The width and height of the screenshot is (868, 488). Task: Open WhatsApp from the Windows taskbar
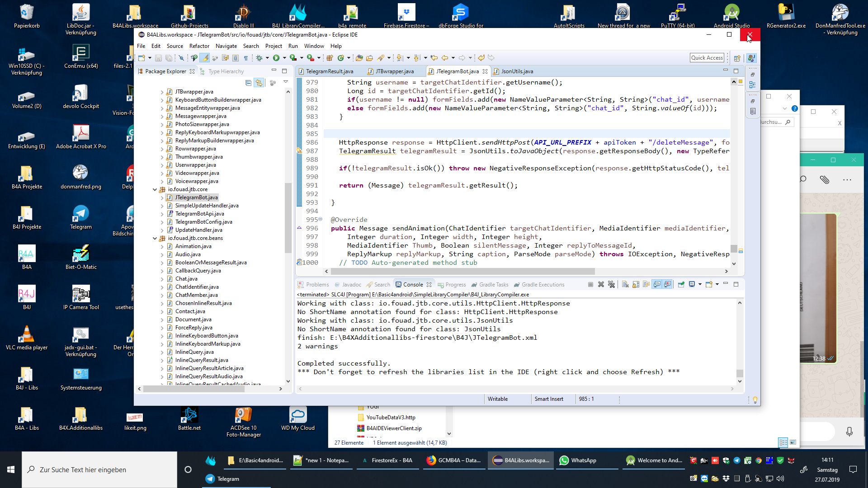pyautogui.click(x=578, y=460)
